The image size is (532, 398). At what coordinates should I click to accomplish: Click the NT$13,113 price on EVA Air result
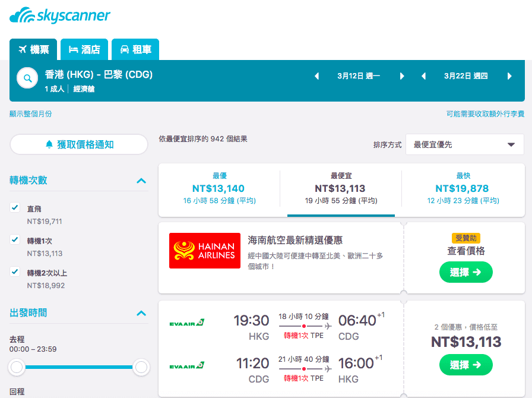tap(466, 342)
